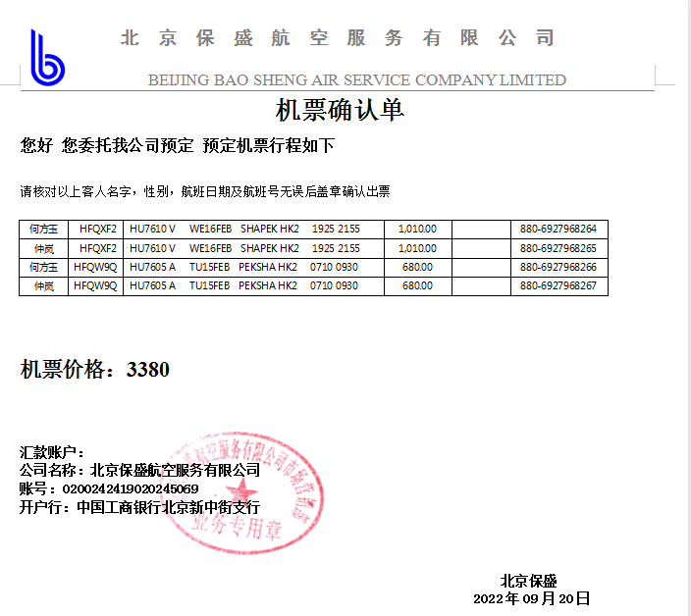Click the 机票确认单 document title
The width and height of the screenshot is (691, 616).
(340, 109)
